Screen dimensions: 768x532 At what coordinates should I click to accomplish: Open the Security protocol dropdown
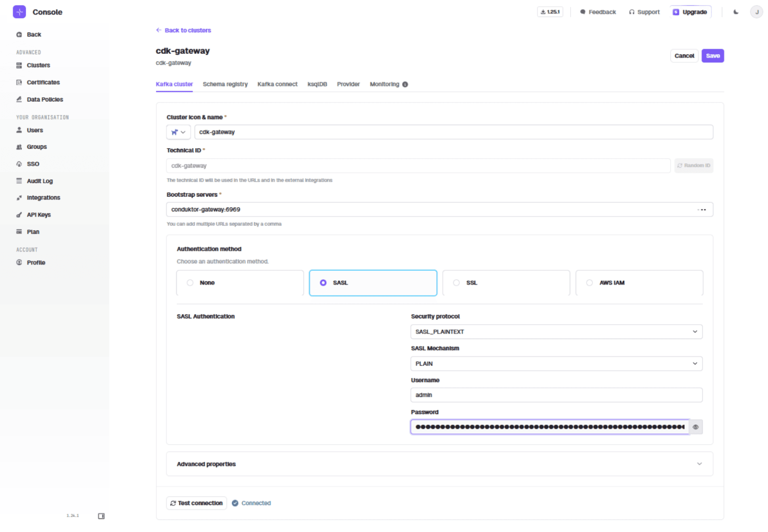(556, 332)
